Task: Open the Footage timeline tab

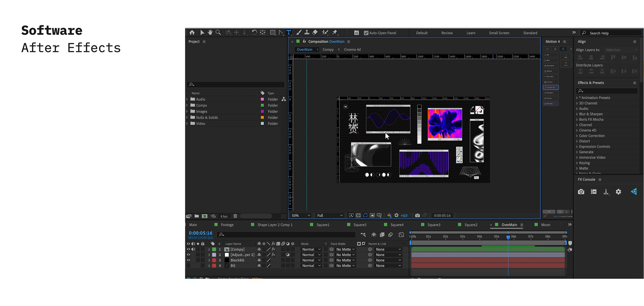Action: pyautogui.click(x=227, y=225)
